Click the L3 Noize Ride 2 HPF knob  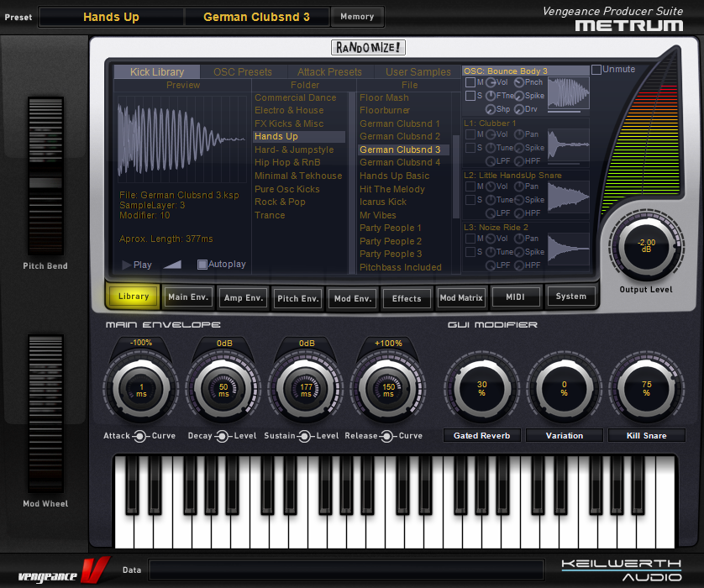point(519,265)
